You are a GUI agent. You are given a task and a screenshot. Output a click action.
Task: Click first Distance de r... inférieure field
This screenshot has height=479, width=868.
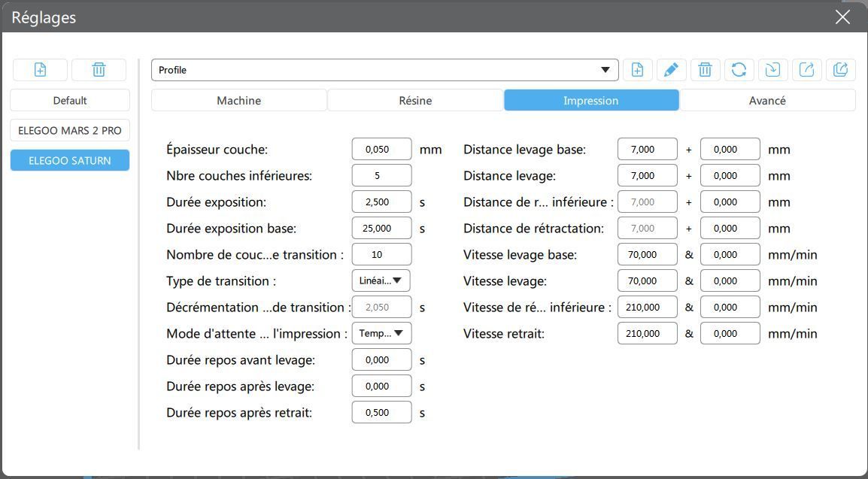pyautogui.click(x=647, y=202)
